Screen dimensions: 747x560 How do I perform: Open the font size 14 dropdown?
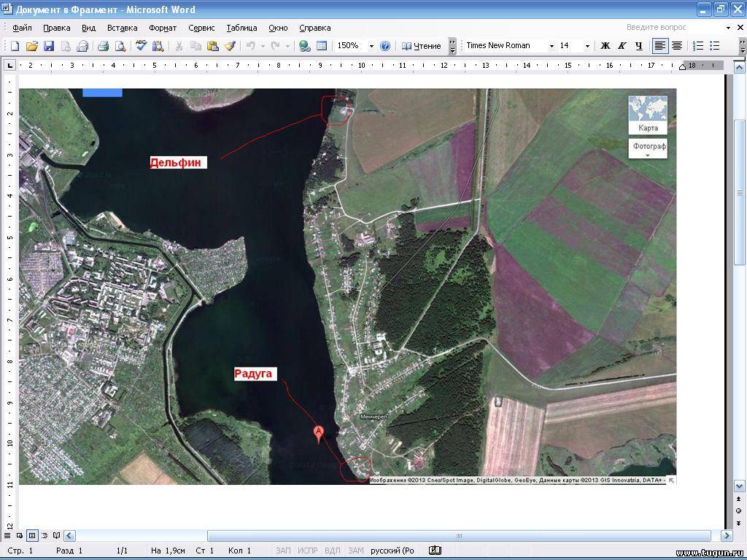587,46
